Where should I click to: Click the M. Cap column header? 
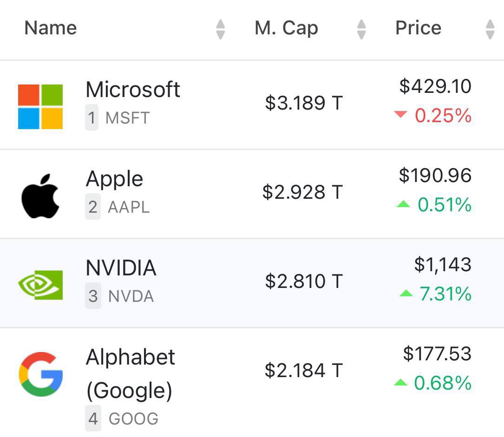point(286,28)
